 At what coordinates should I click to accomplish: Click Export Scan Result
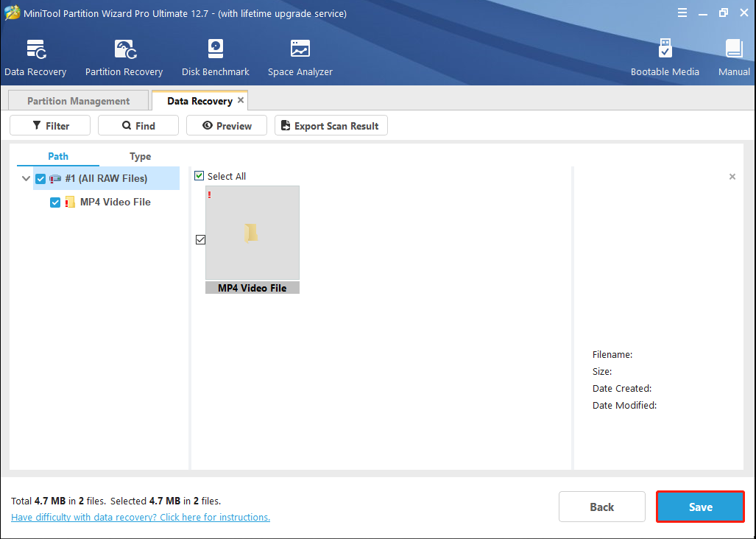tap(331, 125)
